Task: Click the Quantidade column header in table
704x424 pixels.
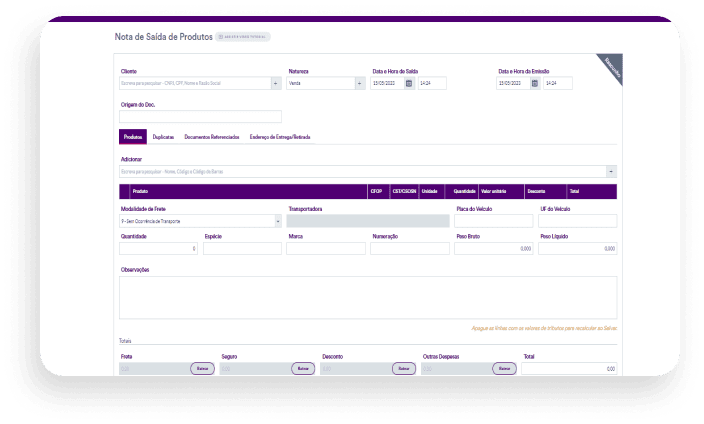Action: (462, 191)
